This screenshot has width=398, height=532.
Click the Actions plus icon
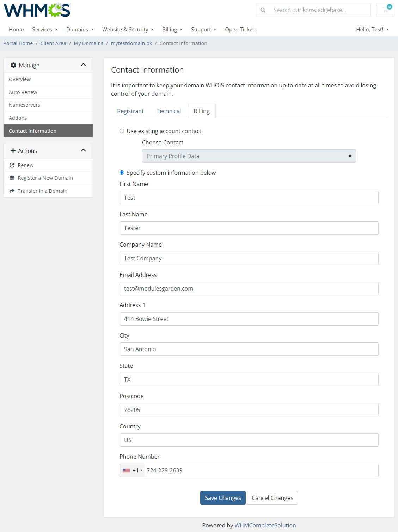click(x=13, y=151)
